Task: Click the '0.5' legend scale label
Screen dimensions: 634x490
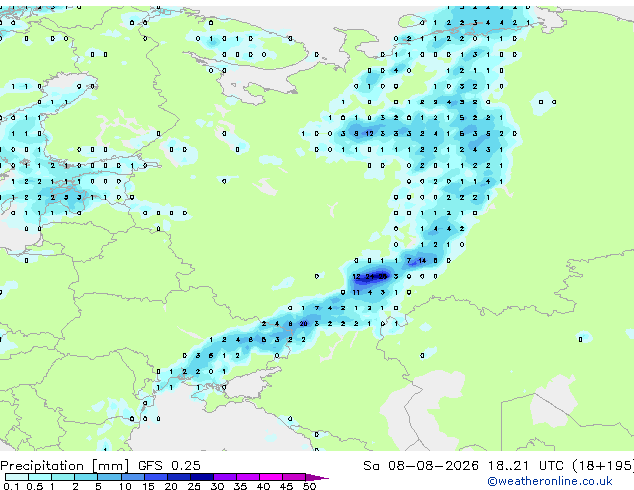Action: click(x=35, y=486)
